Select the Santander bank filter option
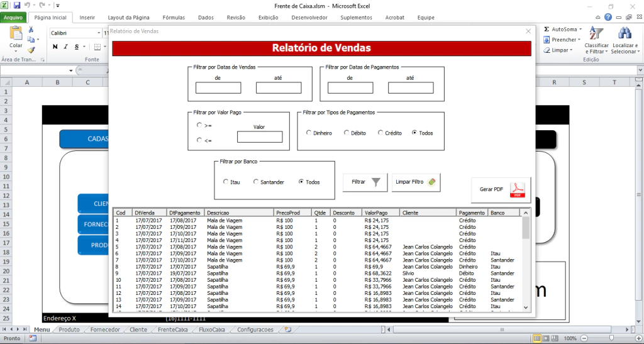 coord(256,182)
